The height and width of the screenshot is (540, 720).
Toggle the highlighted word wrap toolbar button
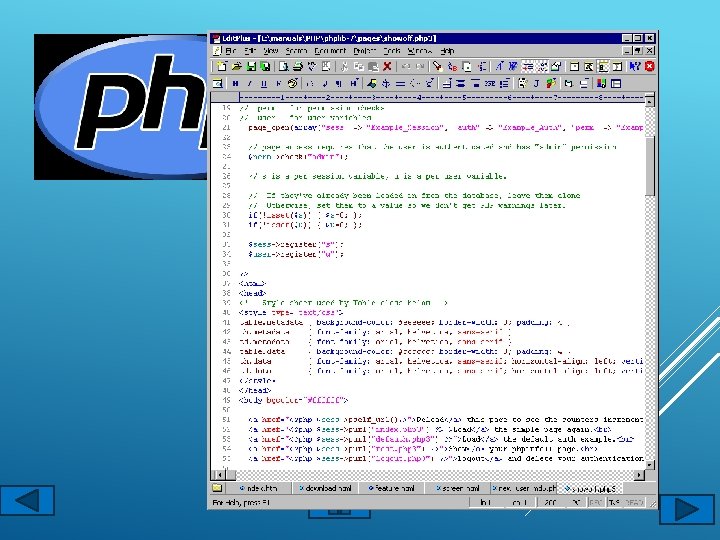528,67
